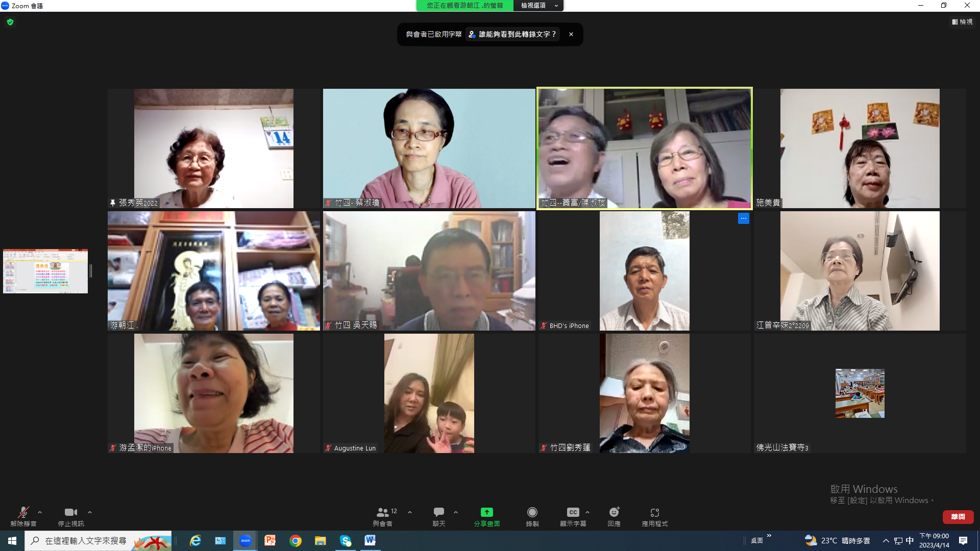Viewport: 980px width, 551px height.
Task: Open the Chat panel
Action: 438,513
